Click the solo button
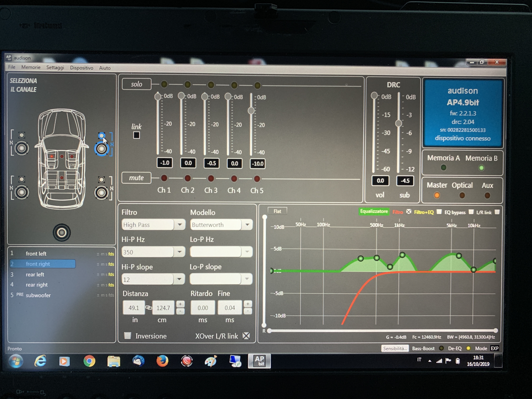532x399 pixels. click(x=137, y=84)
